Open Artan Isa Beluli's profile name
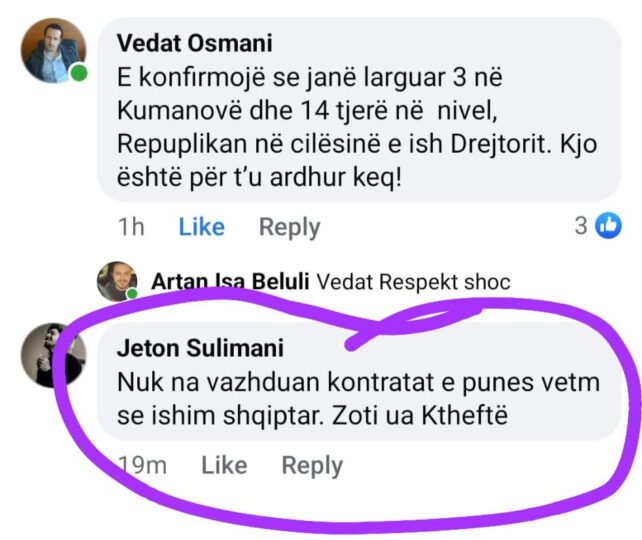 [231, 282]
